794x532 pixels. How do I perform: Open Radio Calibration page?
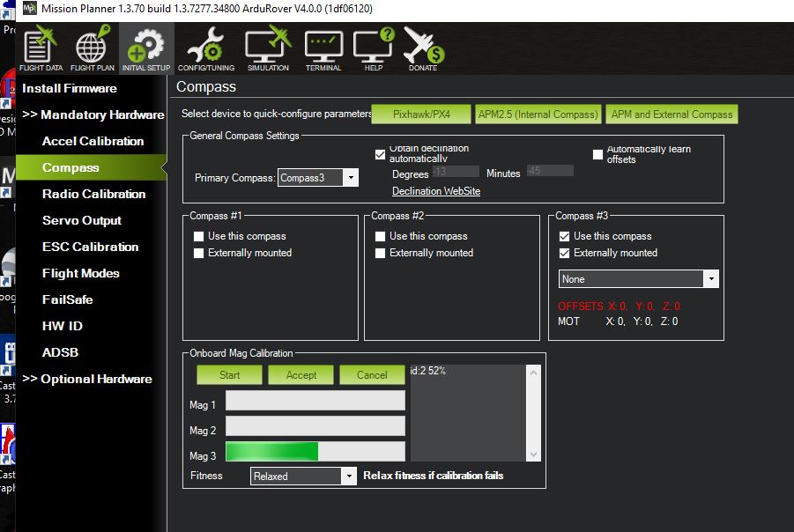pyautogui.click(x=94, y=194)
